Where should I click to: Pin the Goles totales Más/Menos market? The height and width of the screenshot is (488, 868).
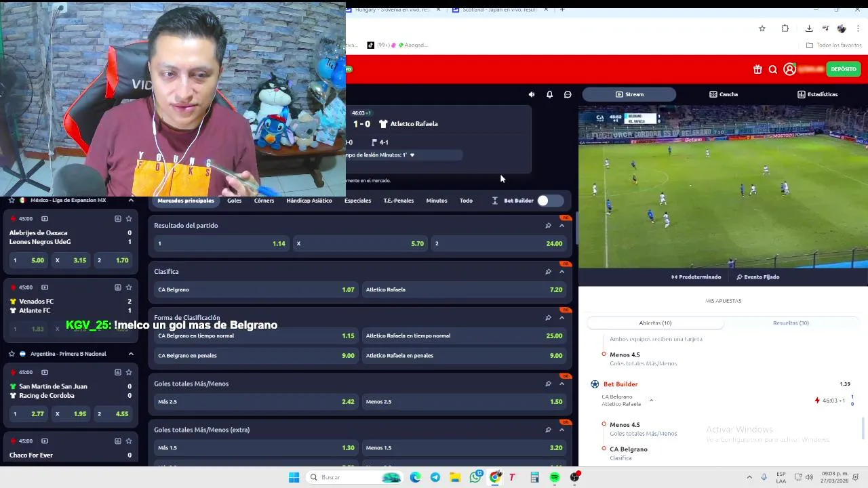[x=548, y=384]
